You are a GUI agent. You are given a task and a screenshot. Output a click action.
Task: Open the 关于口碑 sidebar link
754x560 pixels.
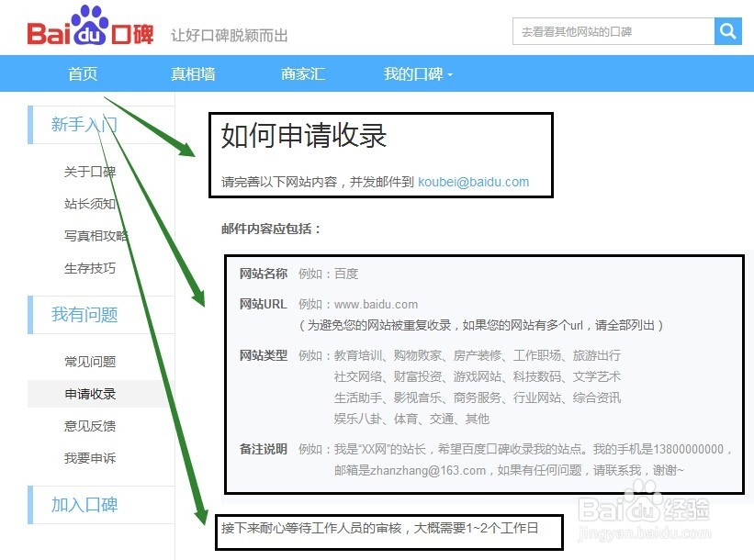click(90, 172)
